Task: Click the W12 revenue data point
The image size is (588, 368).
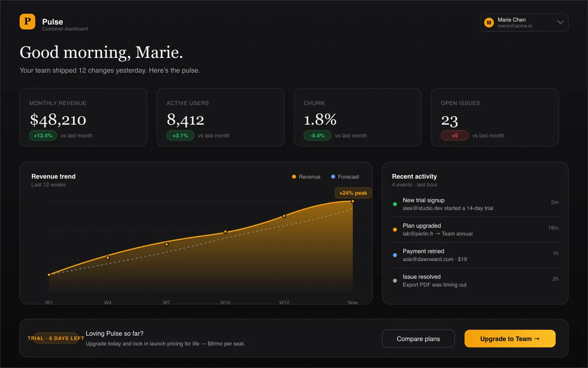Action: (x=284, y=216)
